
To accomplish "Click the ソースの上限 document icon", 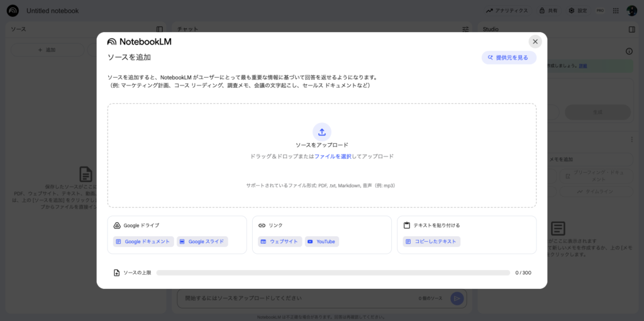I will pos(116,273).
